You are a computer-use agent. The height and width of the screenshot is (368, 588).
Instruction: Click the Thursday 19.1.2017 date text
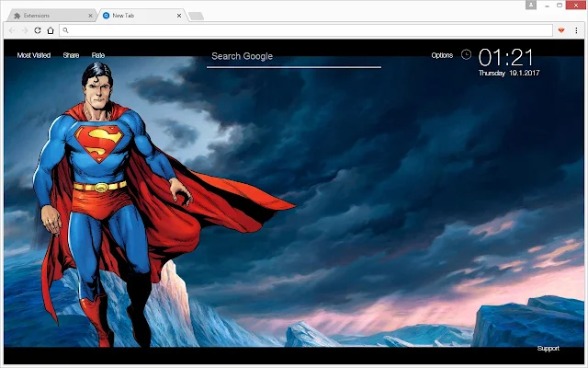click(509, 73)
